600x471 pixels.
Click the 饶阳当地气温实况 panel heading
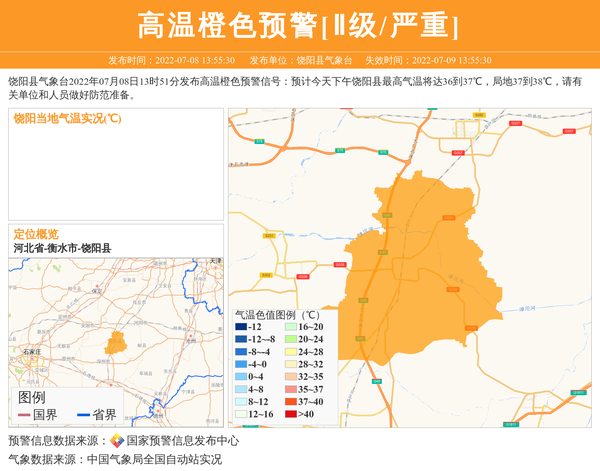[67, 118]
